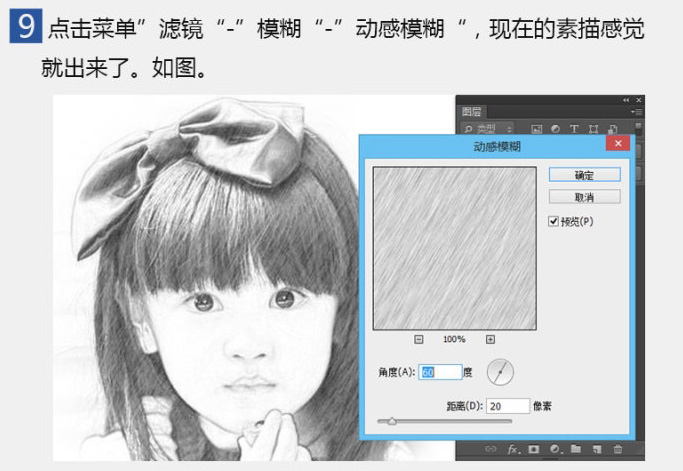The width and height of the screenshot is (683, 471).
Task: Filter layers by text type icon
Action: tap(574, 129)
